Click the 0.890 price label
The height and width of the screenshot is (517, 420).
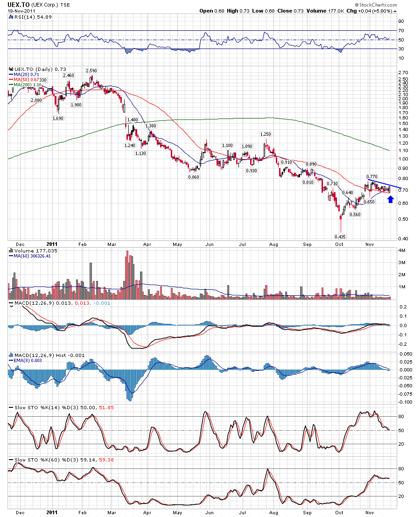coord(311,164)
